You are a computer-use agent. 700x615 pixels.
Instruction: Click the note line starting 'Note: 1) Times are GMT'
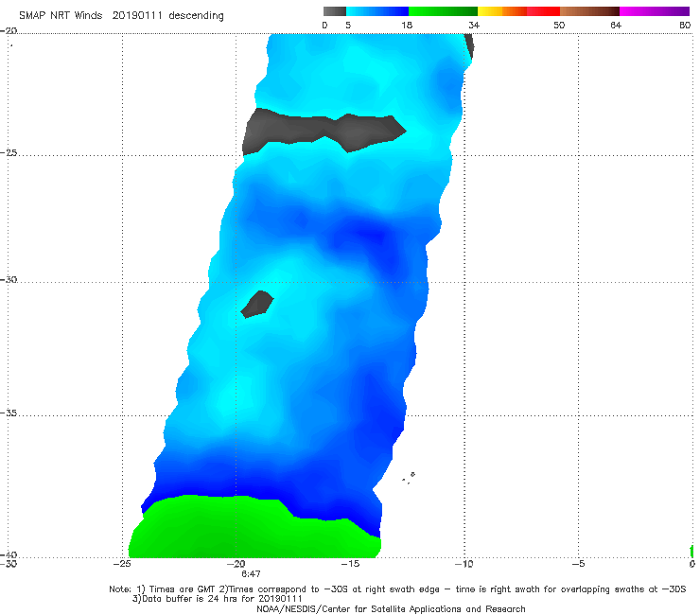point(397,589)
